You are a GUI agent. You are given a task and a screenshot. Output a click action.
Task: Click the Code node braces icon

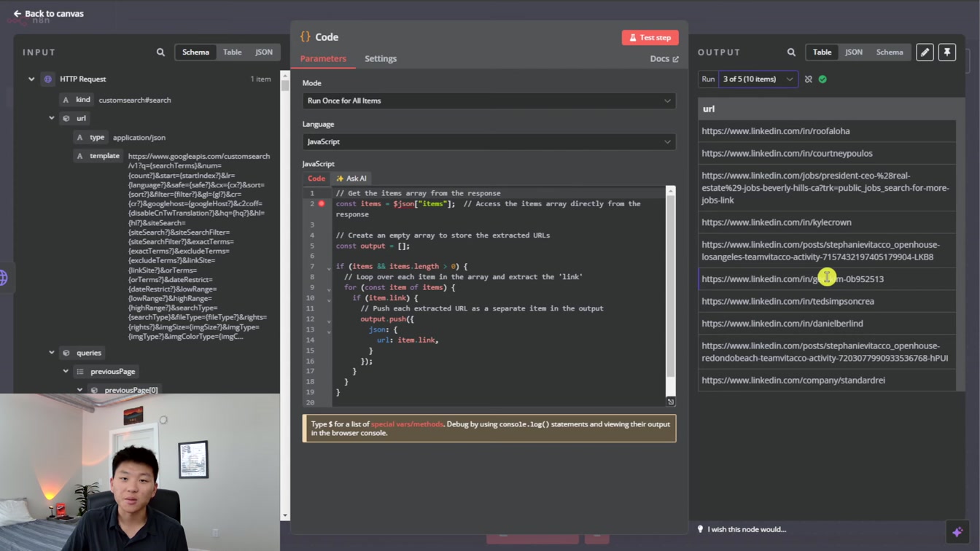(x=306, y=36)
